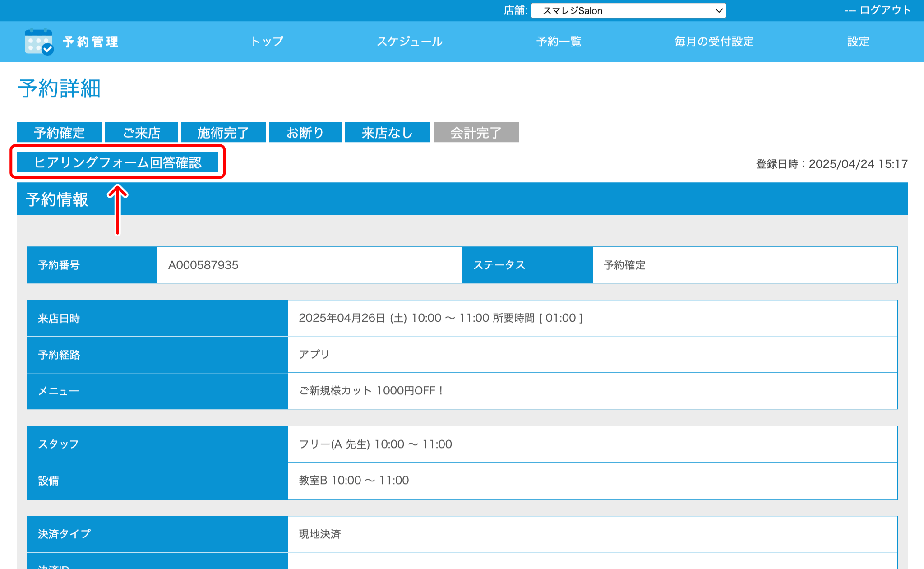Click the ログアウト logout link
The width and height of the screenshot is (924, 569).
tap(885, 10)
